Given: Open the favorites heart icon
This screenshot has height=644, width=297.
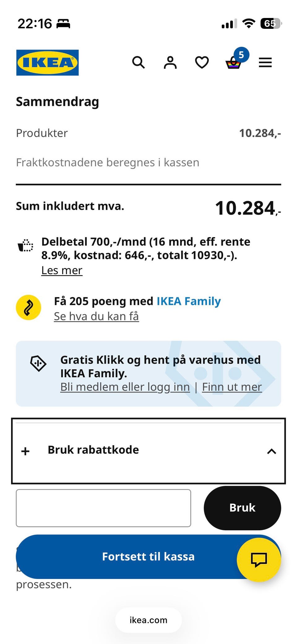Looking at the screenshot, I should [202, 62].
